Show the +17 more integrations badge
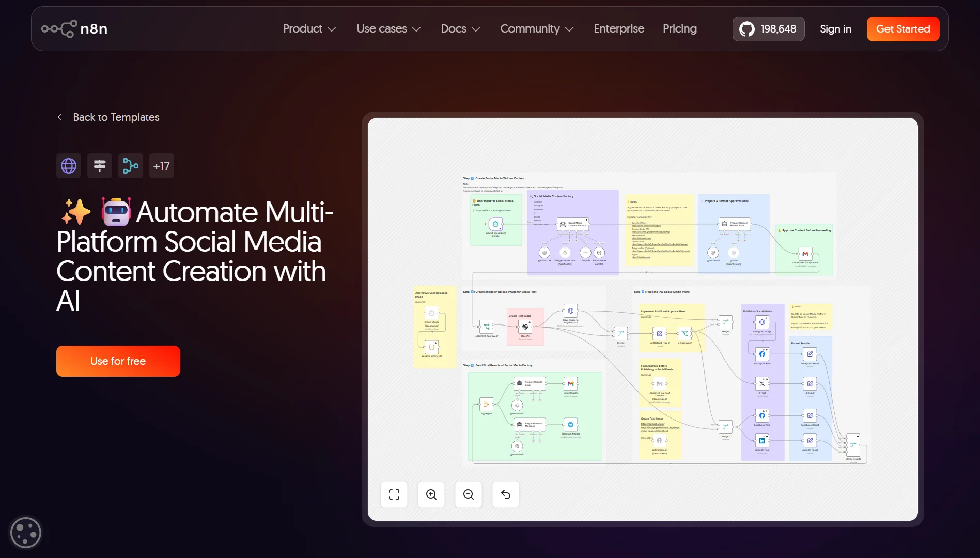The height and width of the screenshot is (558, 980). click(x=162, y=166)
